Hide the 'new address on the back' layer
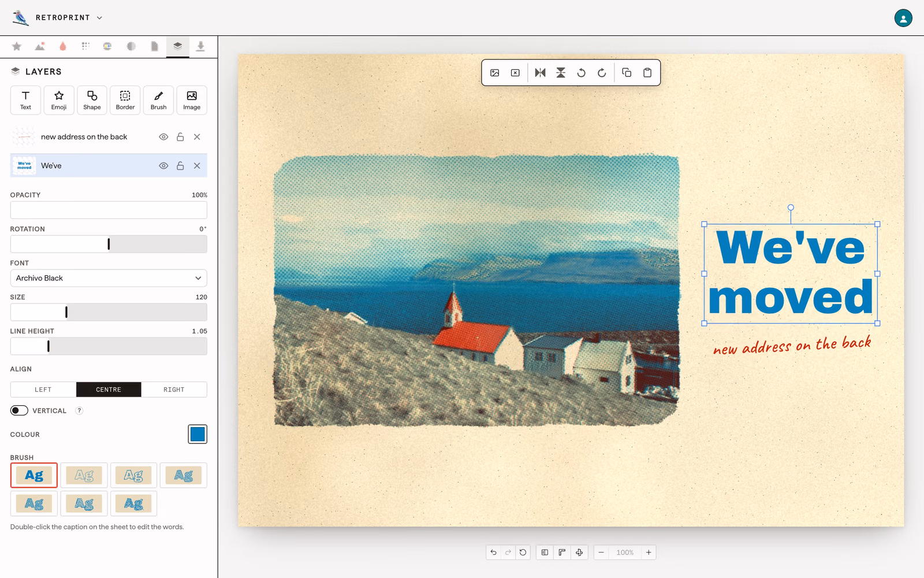This screenshot has height=578, width=924. coord(163,137)
